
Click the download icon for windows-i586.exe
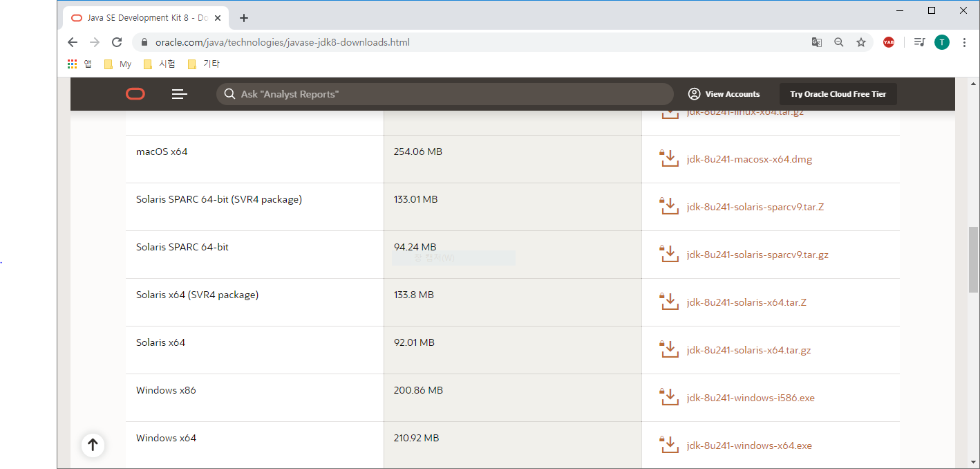(669, 397)
